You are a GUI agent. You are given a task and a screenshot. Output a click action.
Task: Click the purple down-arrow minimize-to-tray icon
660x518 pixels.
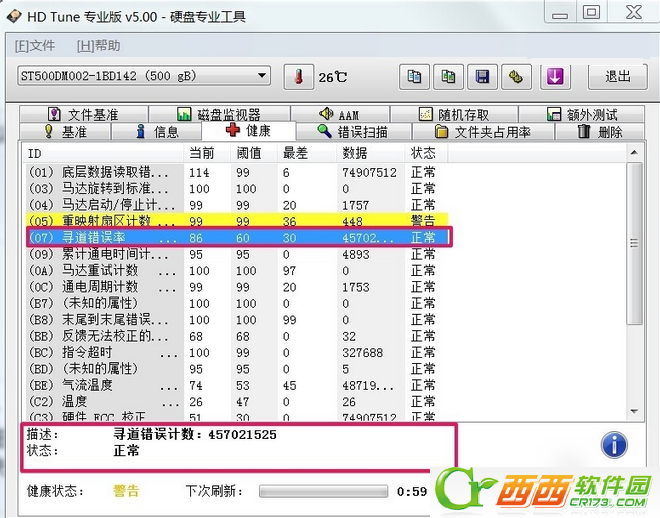click(555, 77)
